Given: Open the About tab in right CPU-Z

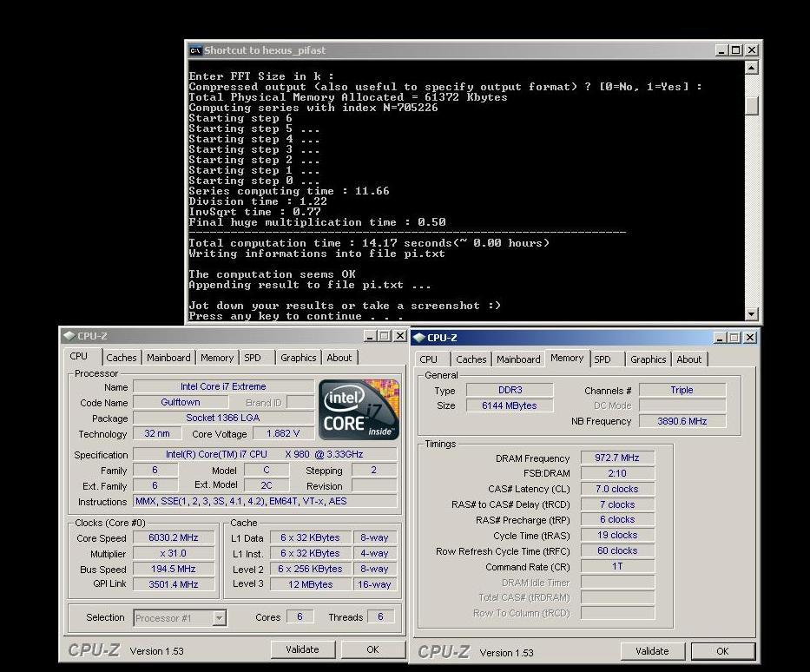Looking at the screenshot, I should (x=689, y=359).
